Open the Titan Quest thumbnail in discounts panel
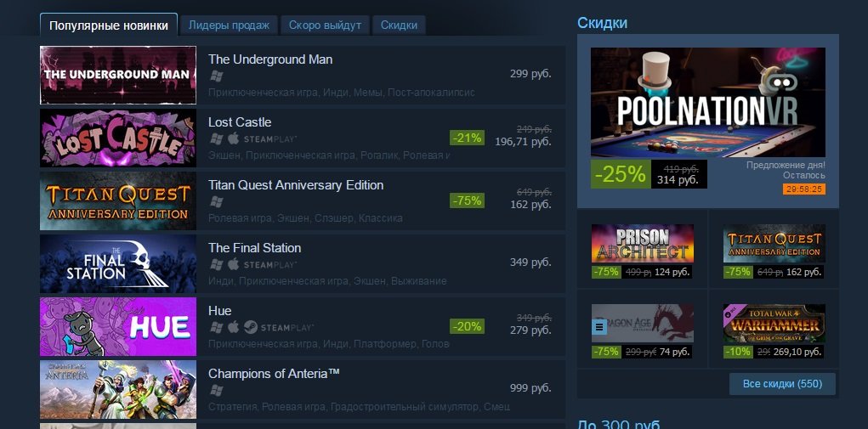The height and width of the screenshot is (429, 868). [x=774, y=243]
